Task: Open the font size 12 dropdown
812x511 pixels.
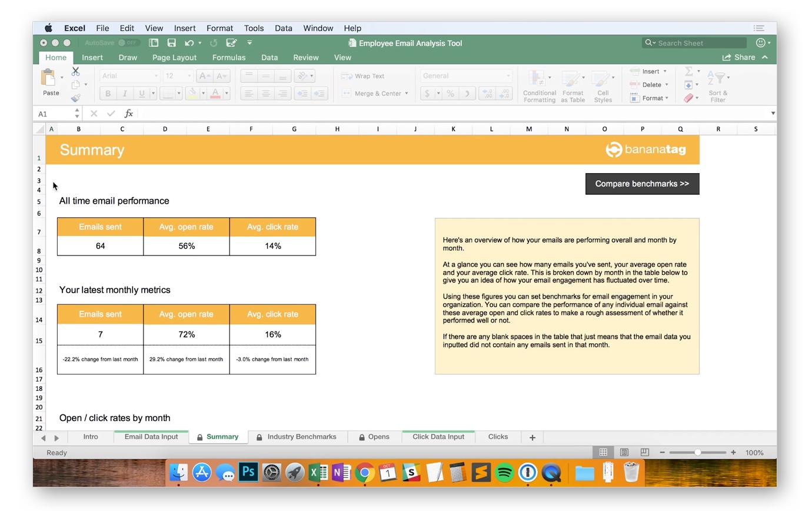Action: (189, 76)
